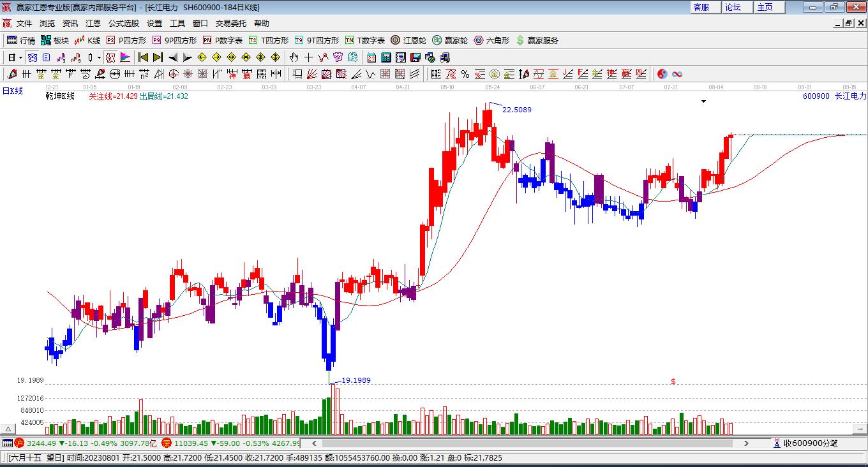Click the 日K线 period label

pos(12,91)
